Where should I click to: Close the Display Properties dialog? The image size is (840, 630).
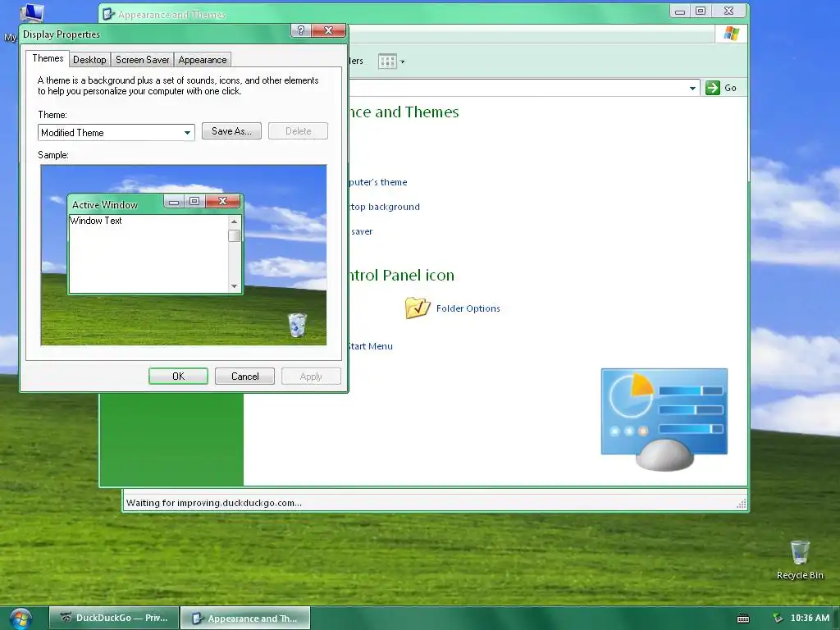pos(329,30)
